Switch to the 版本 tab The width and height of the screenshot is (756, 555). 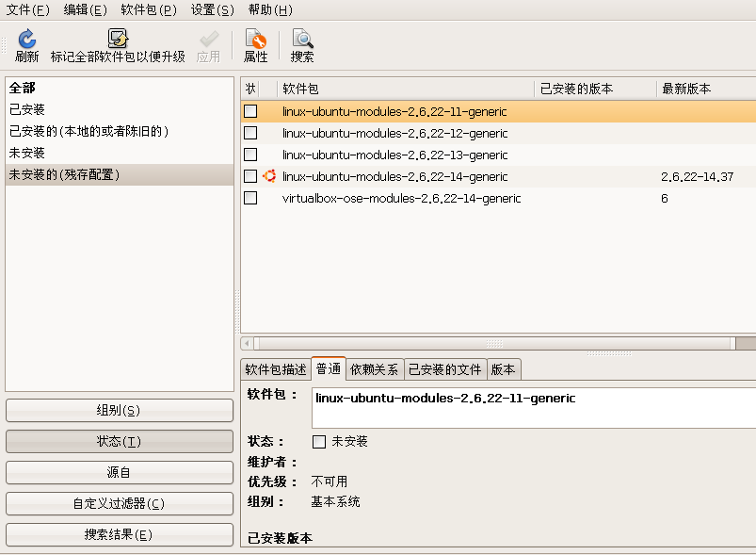tap(504, 369)
